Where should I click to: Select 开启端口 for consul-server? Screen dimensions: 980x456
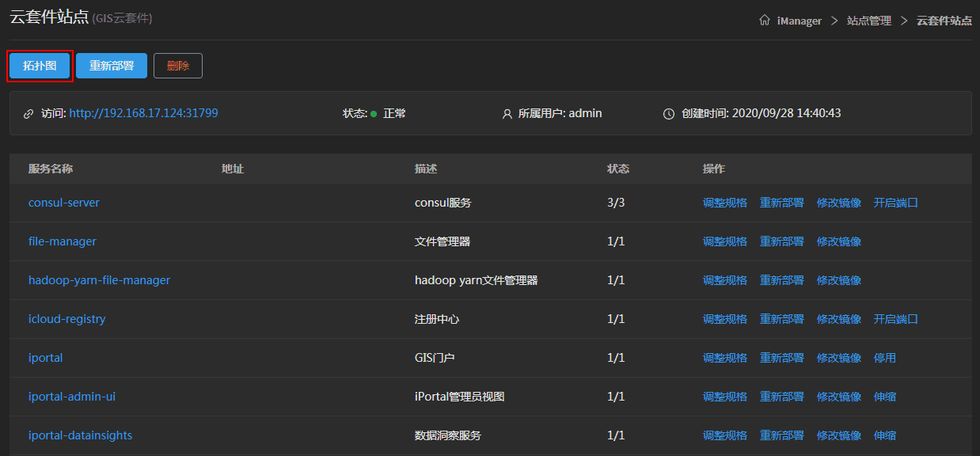point(895,203)
